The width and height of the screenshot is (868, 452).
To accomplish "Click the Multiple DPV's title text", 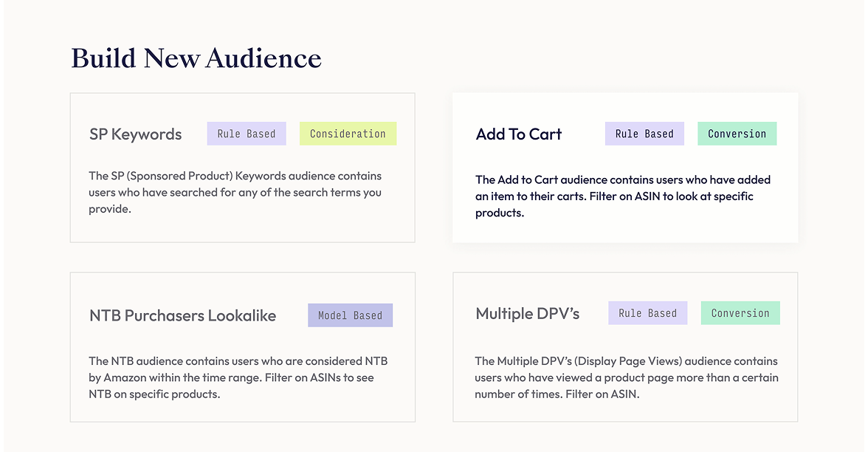I will [527, 313].
